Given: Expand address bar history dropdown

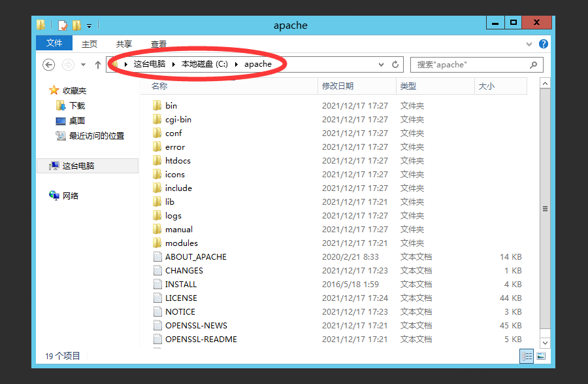Looking at the screenshot, I should click(x=381, y=65).
